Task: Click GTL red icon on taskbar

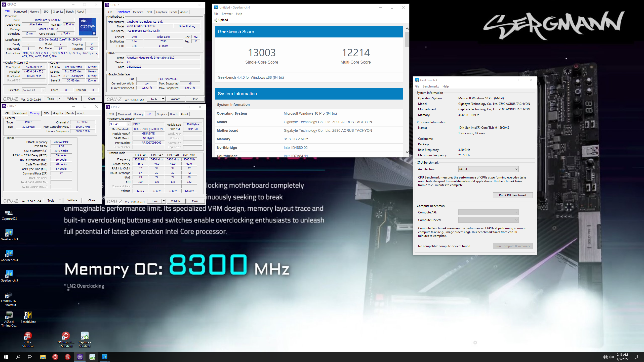Action: [67, 357]
